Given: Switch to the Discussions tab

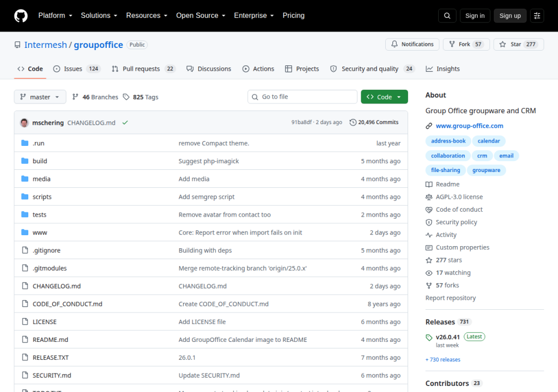Looking at the screenshot, I should [x=209, y=69].
